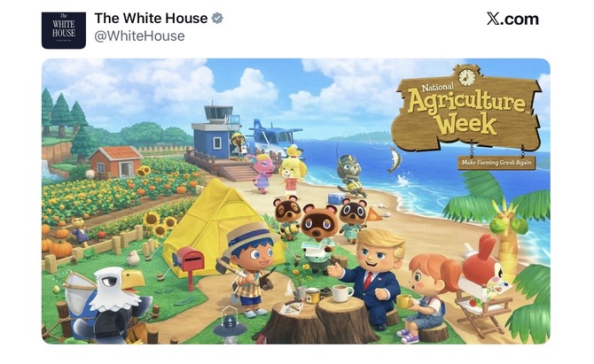Viewport: 594px width, 364px height.
Task: Click the jumping fish above the water
Action: (x=394, y=159)
